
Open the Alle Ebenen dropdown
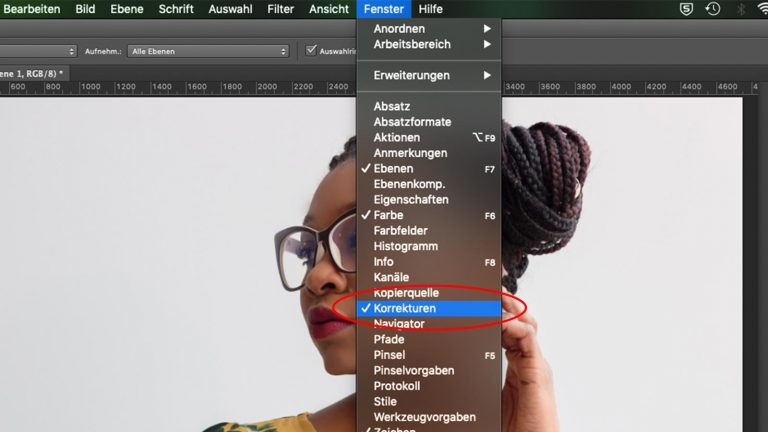(208, 51)
